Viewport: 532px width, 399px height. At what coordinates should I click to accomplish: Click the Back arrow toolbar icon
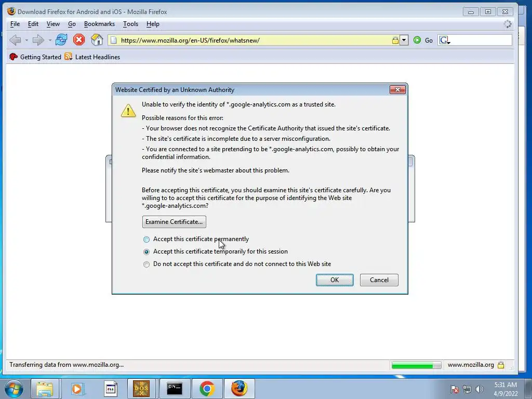point(15,40)
